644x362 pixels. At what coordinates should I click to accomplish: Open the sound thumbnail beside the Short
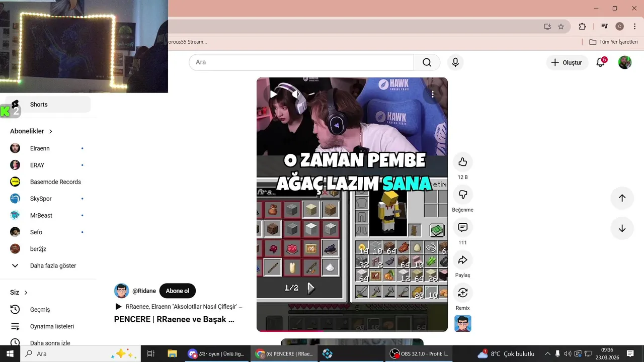pos(463,323)
